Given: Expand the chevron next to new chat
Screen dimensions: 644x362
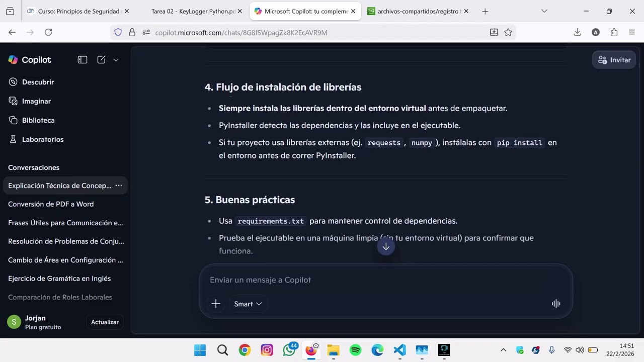Looking at the screenshot, I should point(116,60).
